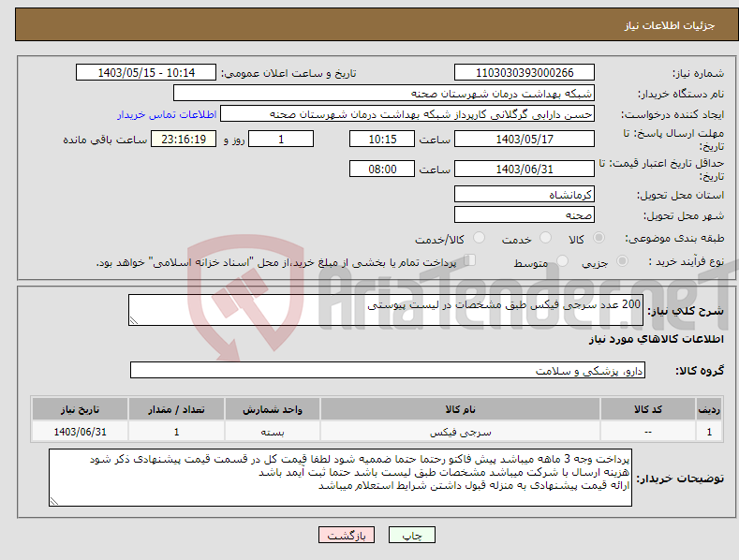Click the goods group field دارو، پزشکی و سلامت

pos(388,371)
